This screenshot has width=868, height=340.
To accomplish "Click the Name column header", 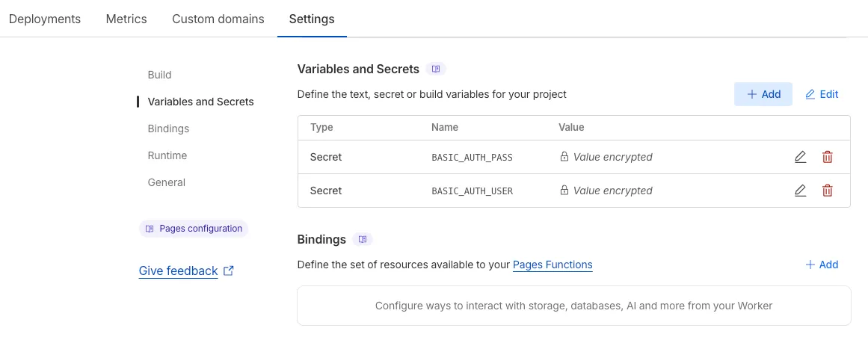I will (x=445, y=127).
